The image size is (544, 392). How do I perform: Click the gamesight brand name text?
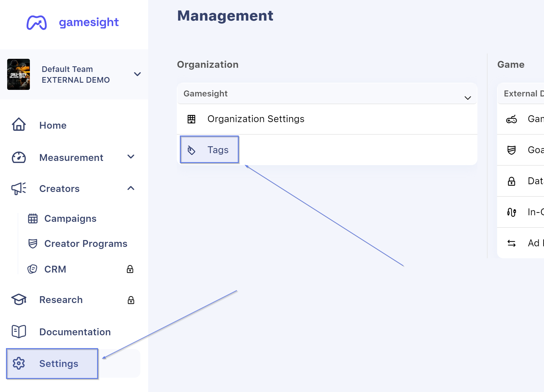89,22
